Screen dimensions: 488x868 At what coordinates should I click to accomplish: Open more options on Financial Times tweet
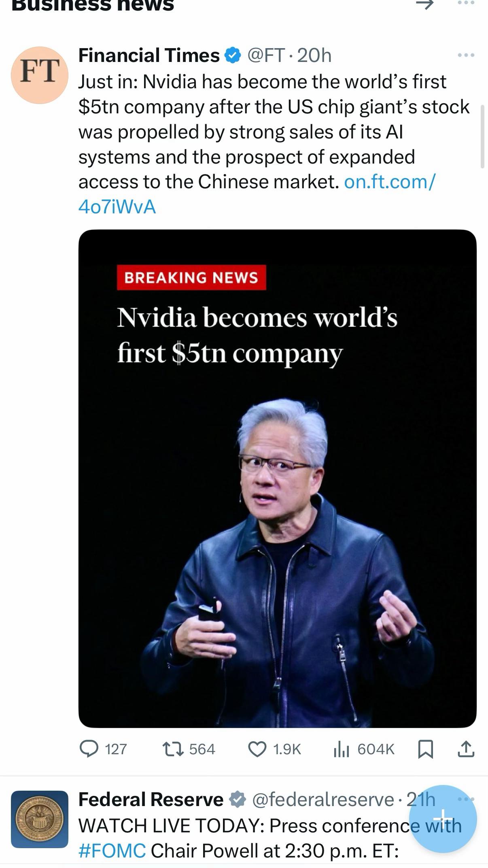[466, 55]
